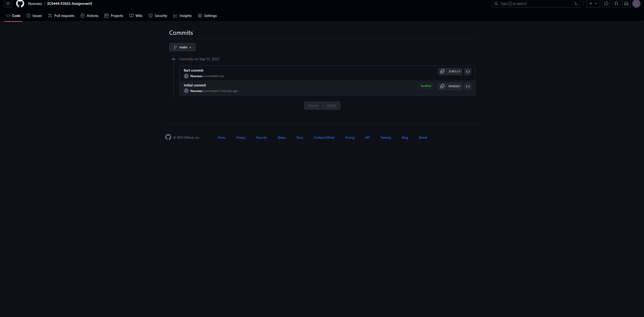Open the Security footer link
The width and height of the screenshot is (644, 317).
(261, 138)
